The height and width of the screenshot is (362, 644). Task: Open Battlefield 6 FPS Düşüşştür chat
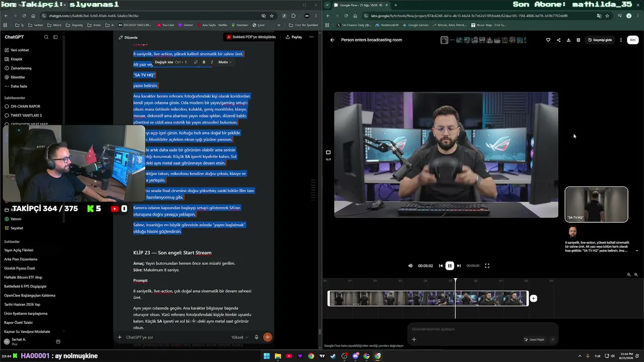click(25, 286)
